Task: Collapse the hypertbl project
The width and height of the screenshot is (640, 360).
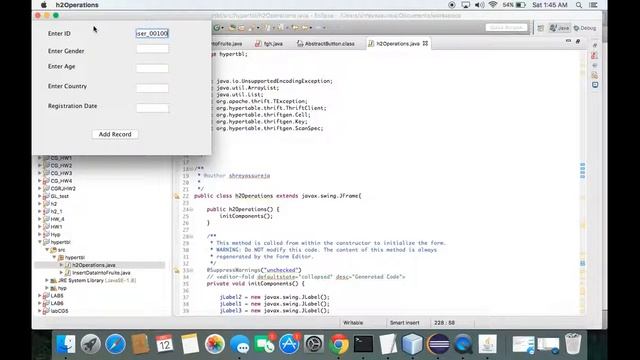Action: click(x=40, y=242)
